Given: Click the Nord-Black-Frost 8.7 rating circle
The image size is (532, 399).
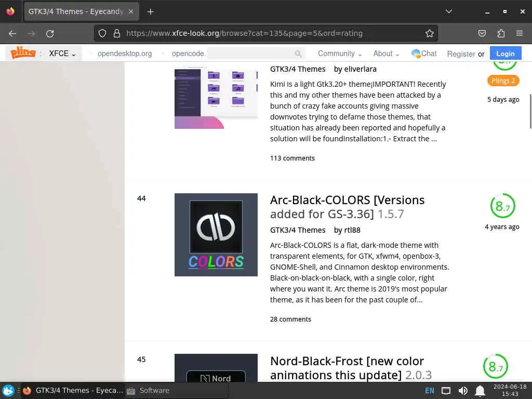Looking at the screenshot, I should coord(495,367).
